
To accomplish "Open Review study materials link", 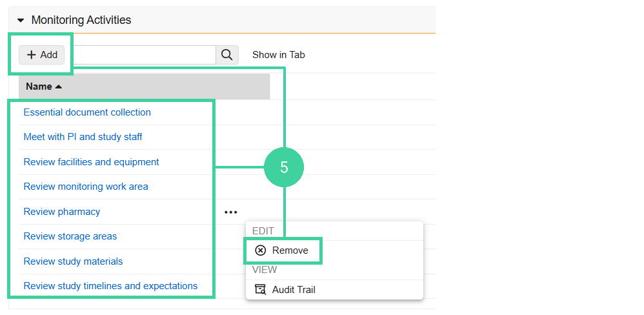I will pos(73,261).
